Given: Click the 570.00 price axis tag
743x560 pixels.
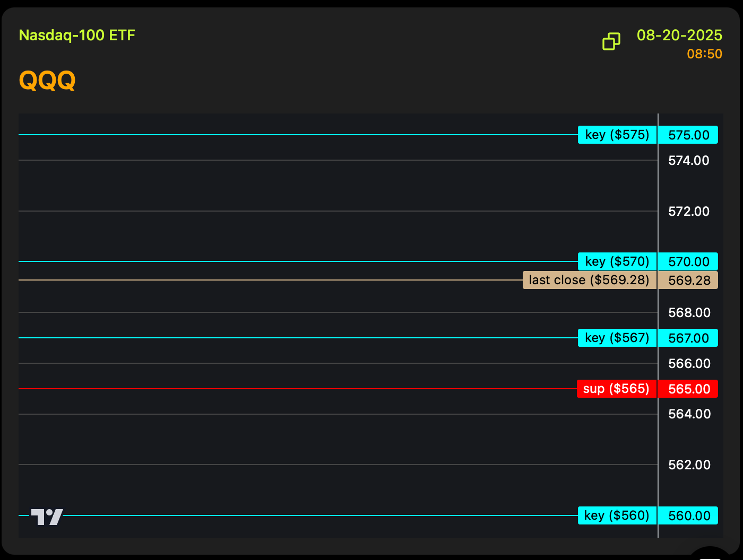Looking at the screenshot, I should tap(688, 261).
